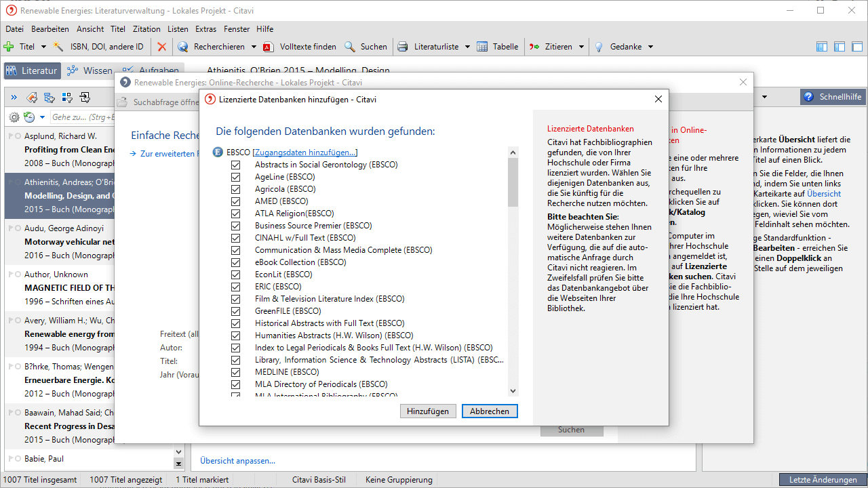
Task: Click the Suchen magnifier icon in toolbar
Action: [349, 47]
